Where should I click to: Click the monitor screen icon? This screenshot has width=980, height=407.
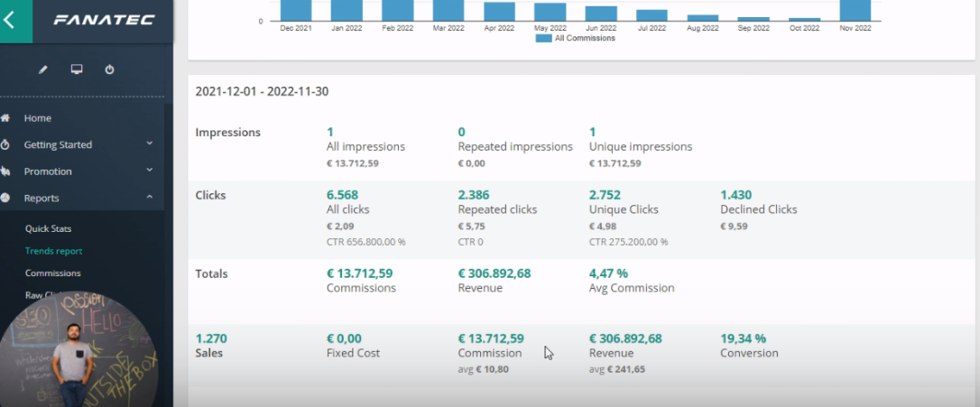(x=77, y=69)
